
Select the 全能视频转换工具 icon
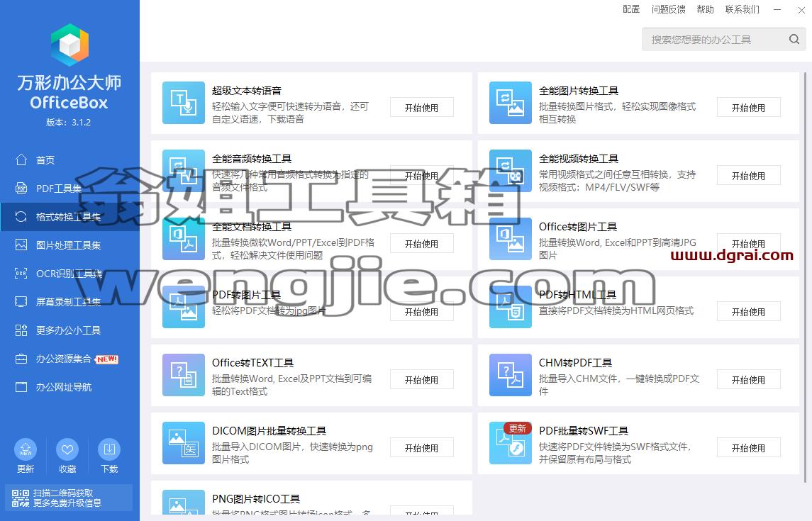[510, 171]
